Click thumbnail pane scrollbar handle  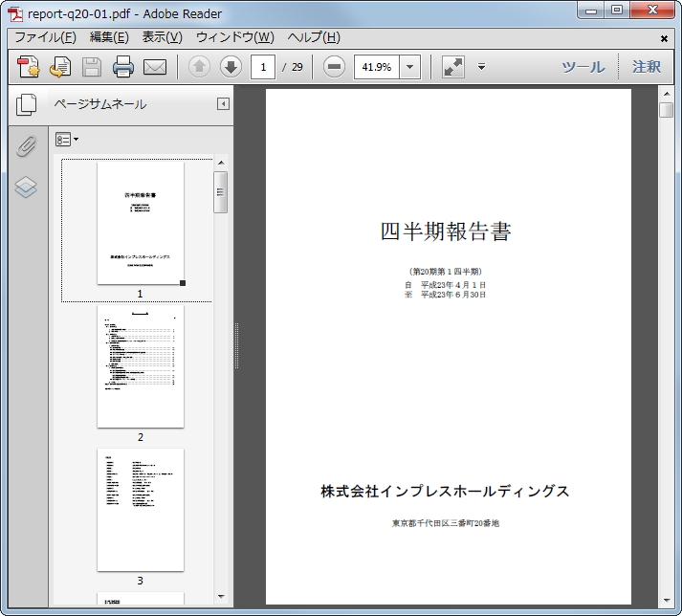(x=221, y=192)
